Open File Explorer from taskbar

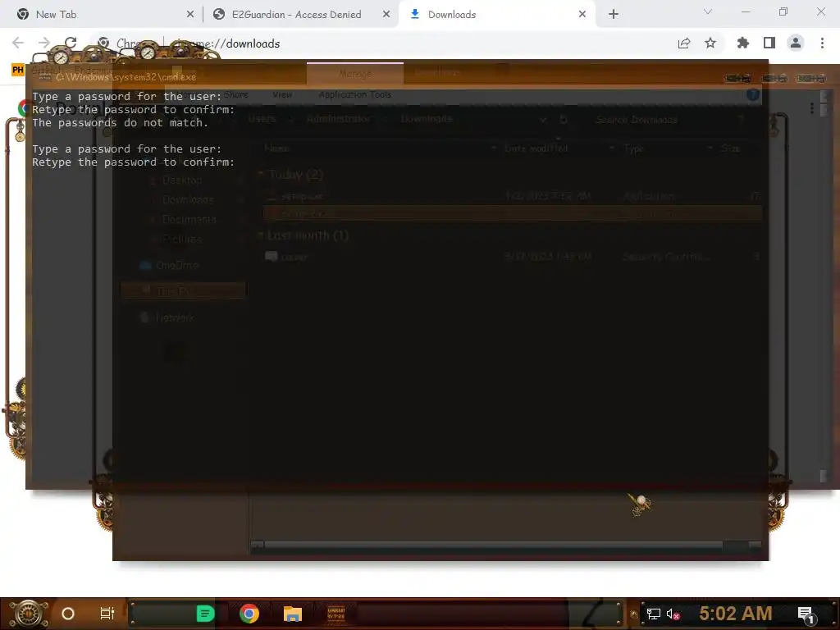click(293, 614)
